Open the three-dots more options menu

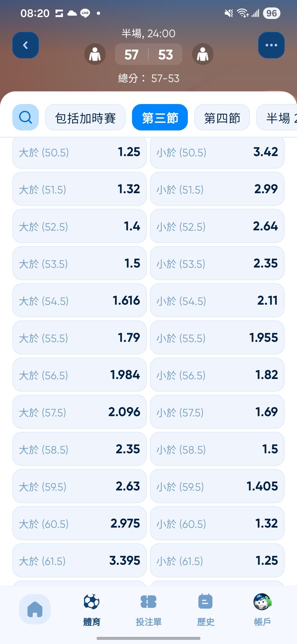point(271,45)
